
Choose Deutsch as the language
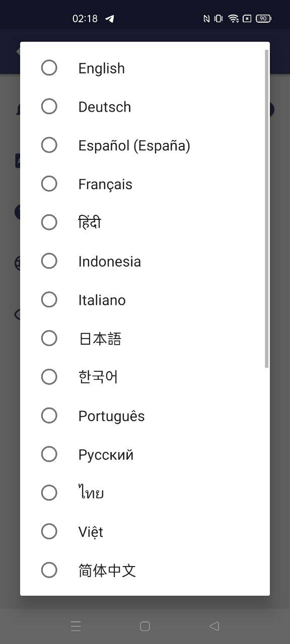pyautogui.click(x=49, y=107)
